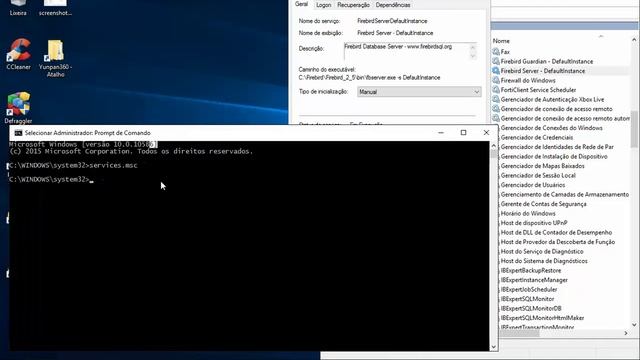Select Fax in the services list
Viewport: 640px width, 360px height.
[x=505, y=52]
